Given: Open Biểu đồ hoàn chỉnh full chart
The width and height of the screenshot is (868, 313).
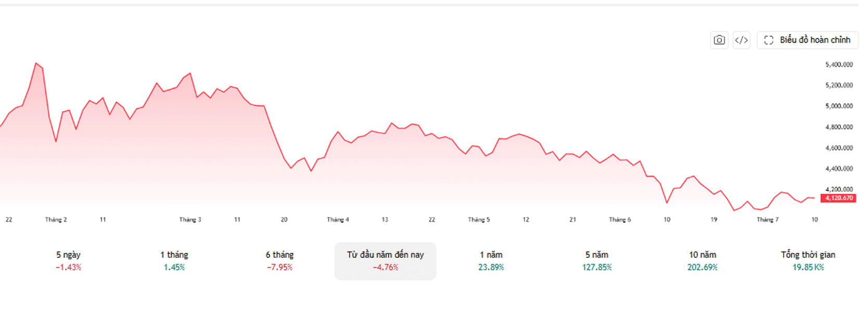Looking at the screenshot, I should pyautogui.click(x=808, y=40).
